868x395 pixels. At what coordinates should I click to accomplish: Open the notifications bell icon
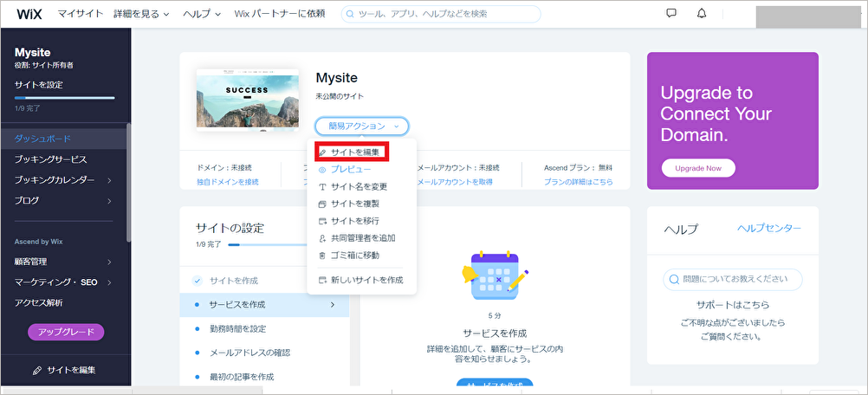tap(702, 13)
